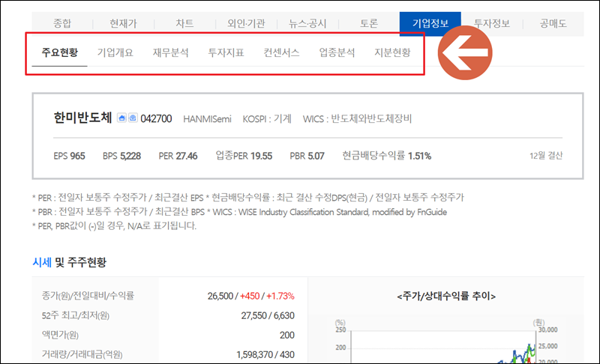Click the HANMISemi English name
This screenshot has width=600, height=364.
207,119
